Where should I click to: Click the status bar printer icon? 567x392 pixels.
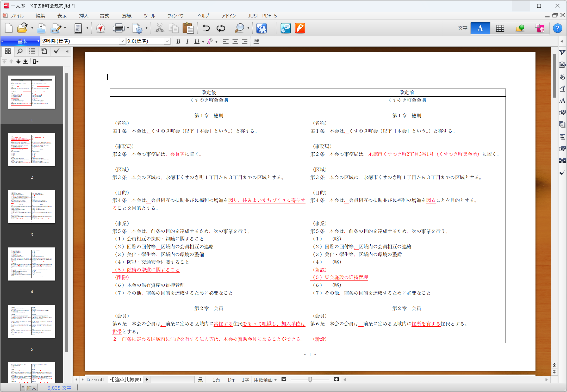[x=200, y=380]
